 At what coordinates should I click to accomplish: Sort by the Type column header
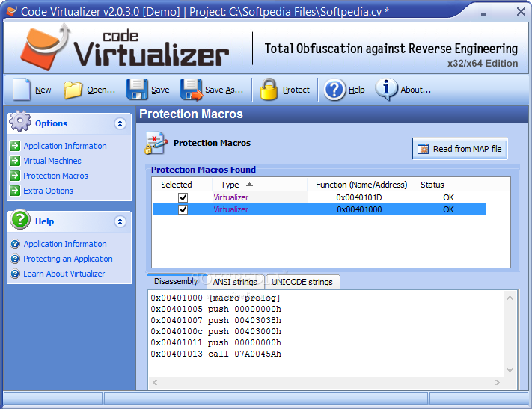(x=260, y=185)
